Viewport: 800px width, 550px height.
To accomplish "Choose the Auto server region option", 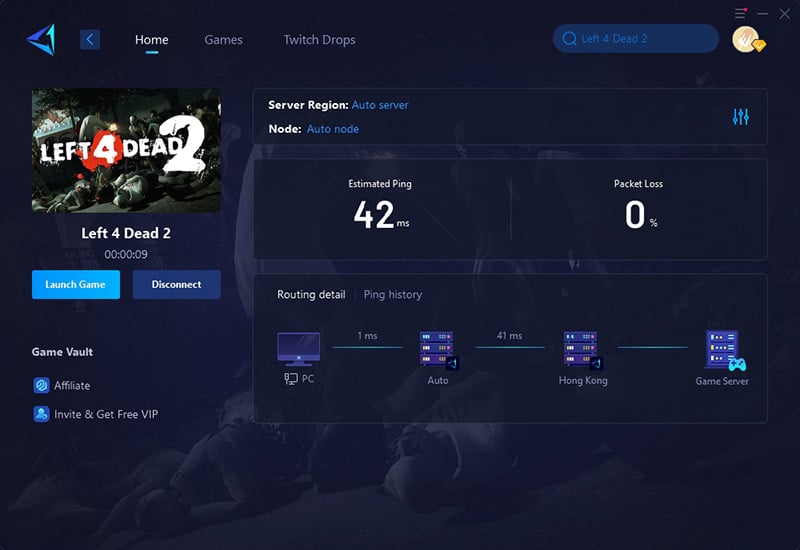I will [380, 105].
